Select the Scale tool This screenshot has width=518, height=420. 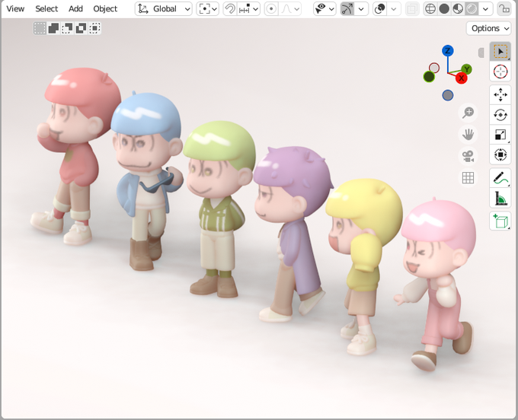[x=500, y=135]
